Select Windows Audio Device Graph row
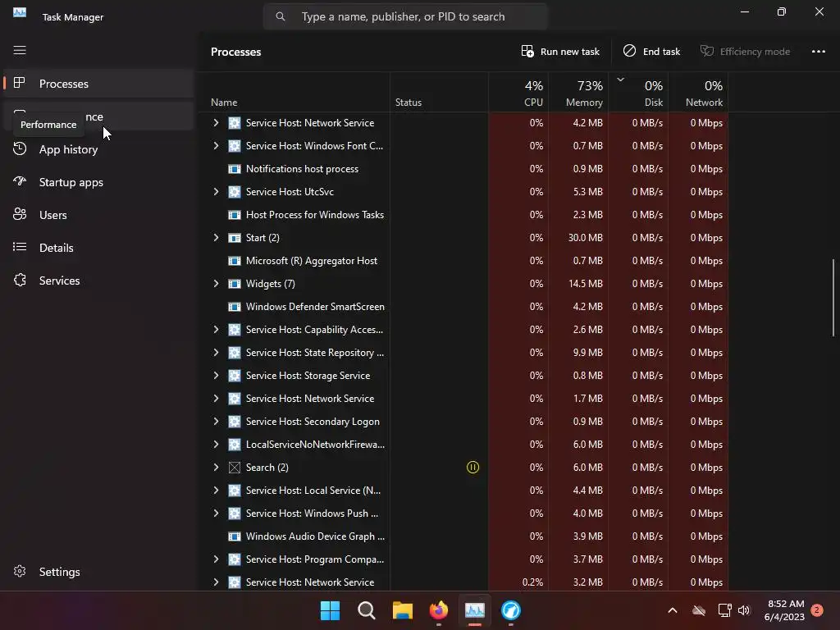This screenshot has height=630, width=840. pyautogui.click(x=466, y=536)
